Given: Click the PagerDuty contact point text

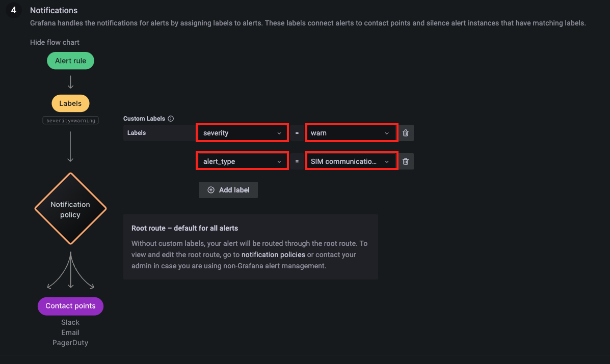Looking at the screenshot, I should (70, 343).
